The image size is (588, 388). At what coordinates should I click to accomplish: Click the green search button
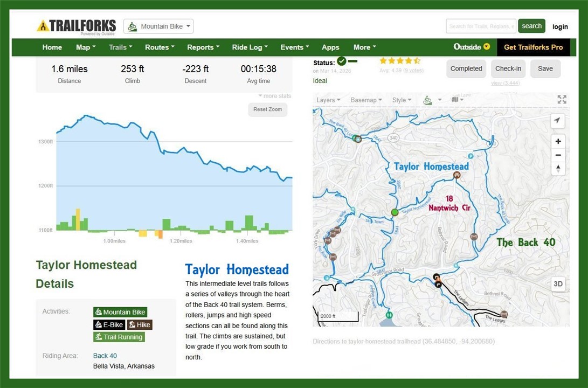pos(531,26)
